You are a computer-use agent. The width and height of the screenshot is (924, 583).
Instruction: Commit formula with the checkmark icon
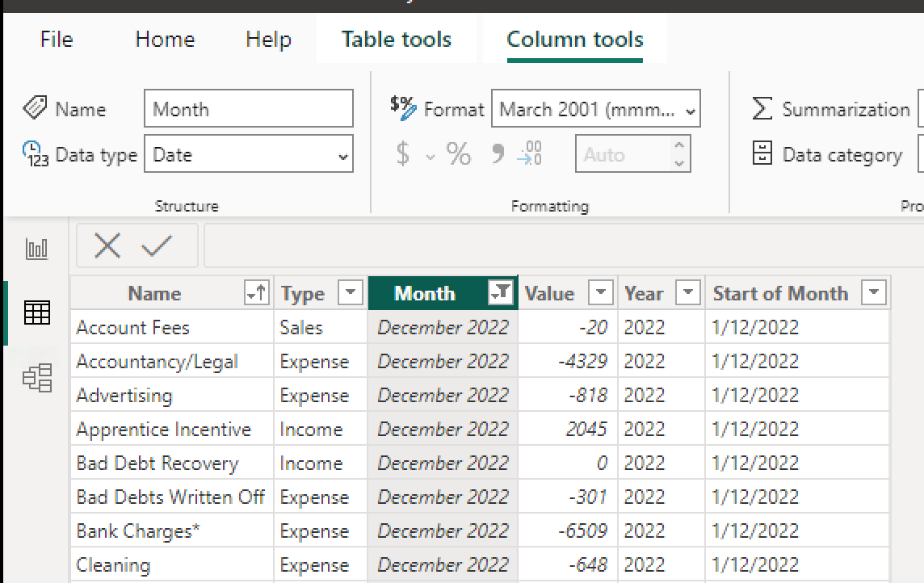(x=157, y=245)
